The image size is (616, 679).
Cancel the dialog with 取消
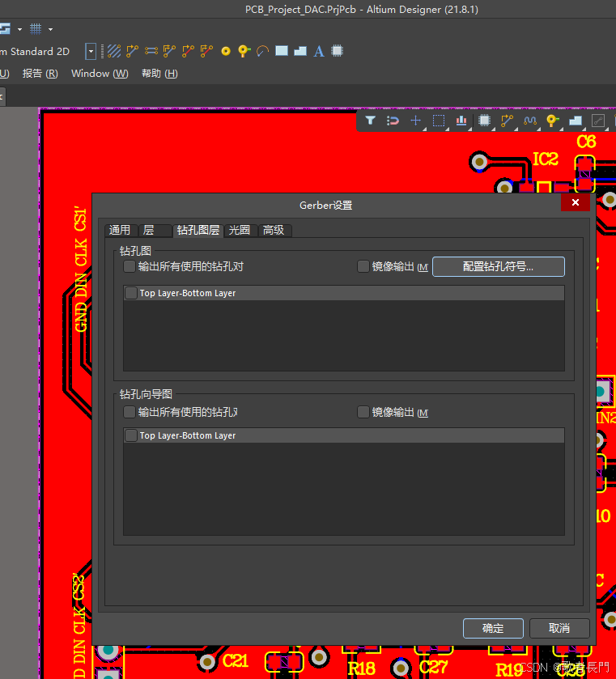click(559, 628)
